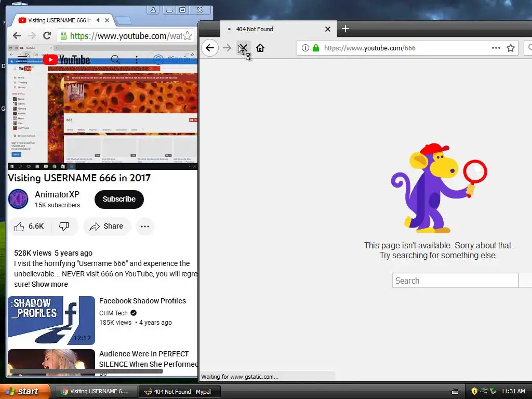Screen dimensions: 532x399
Task: Click the purple monkey 404 illustration
Action: coord(438,188)
